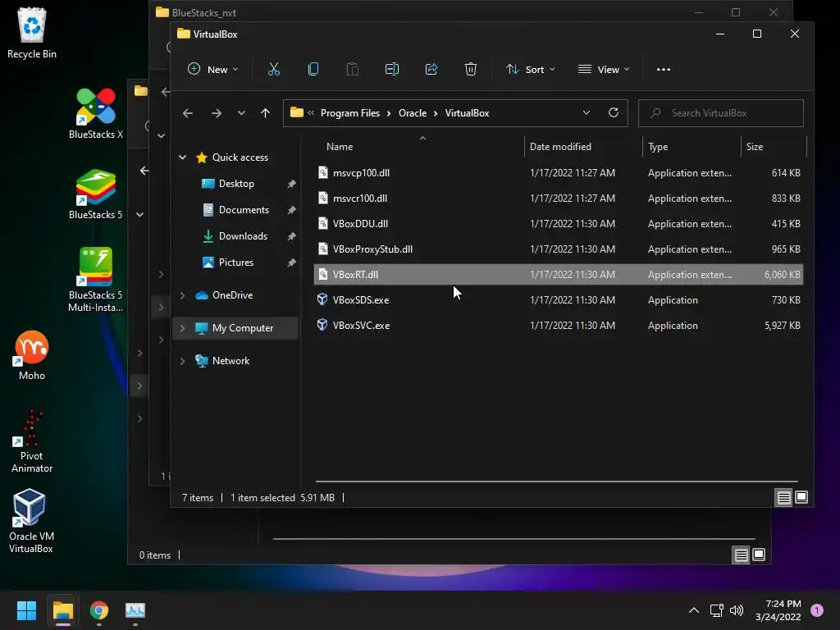Select the VBoxSVC.exe file
840x630 pixels.
(558, 325)
